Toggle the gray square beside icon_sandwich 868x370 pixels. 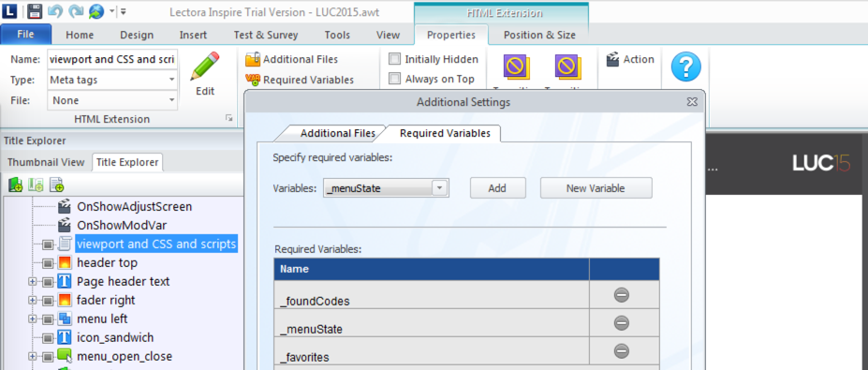coord(48,338)
